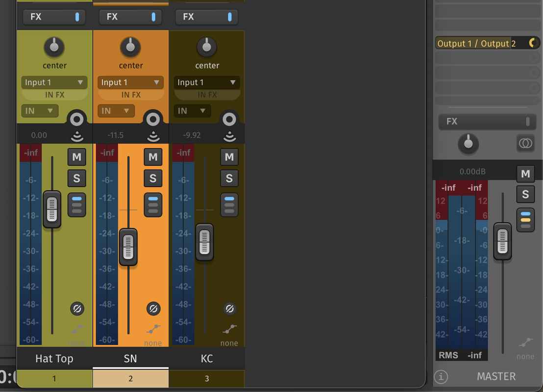Solo the MASTER track
The width and height of the screenshot is (543, 392).
(x=525, y=194)
